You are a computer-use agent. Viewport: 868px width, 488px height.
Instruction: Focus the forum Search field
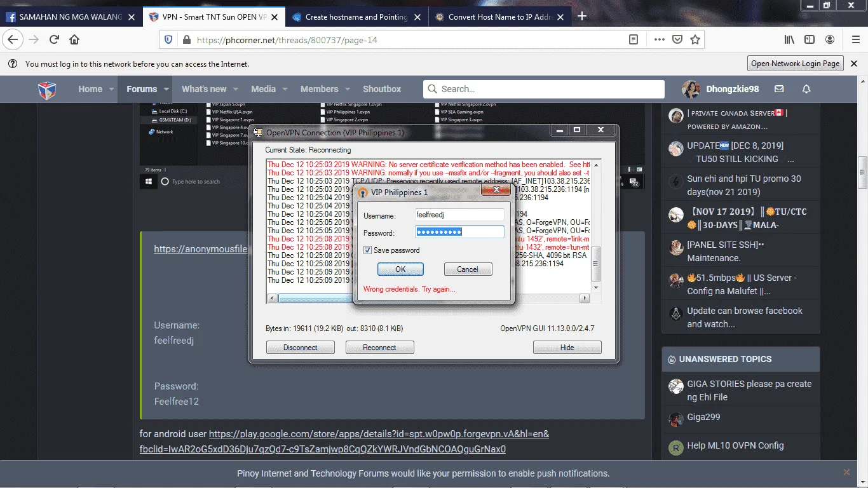[x=544, y=89]
